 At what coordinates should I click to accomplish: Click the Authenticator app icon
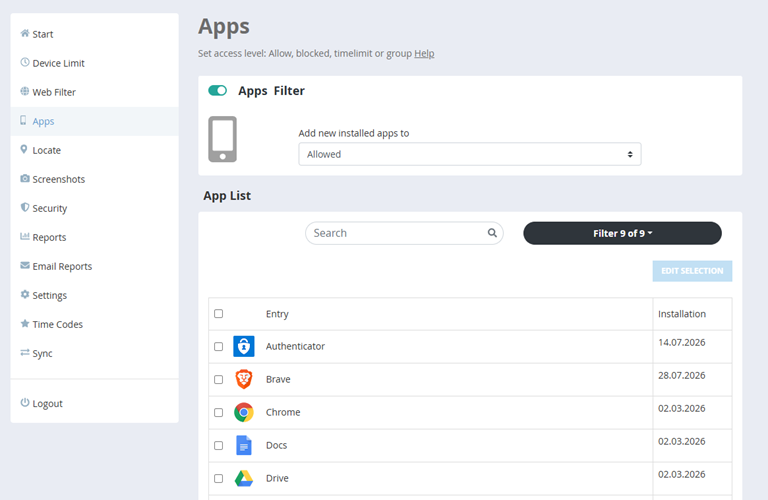pos(243,346)
